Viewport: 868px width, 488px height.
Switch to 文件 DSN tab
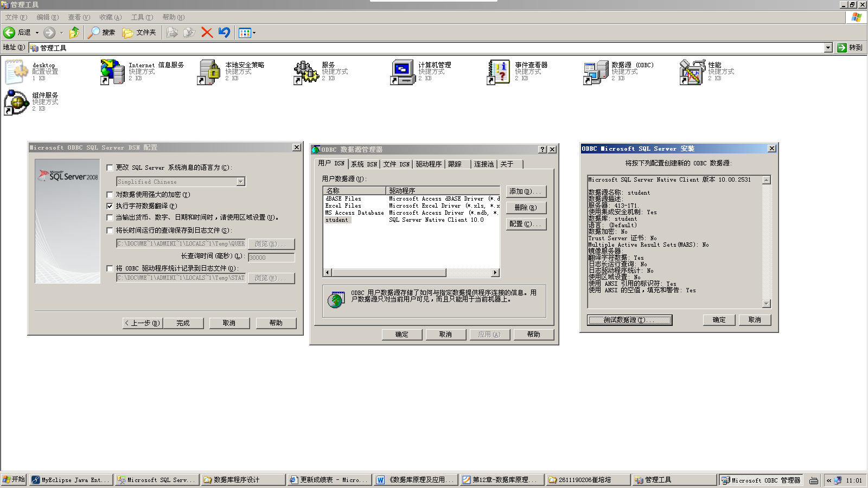coord(397,164)
